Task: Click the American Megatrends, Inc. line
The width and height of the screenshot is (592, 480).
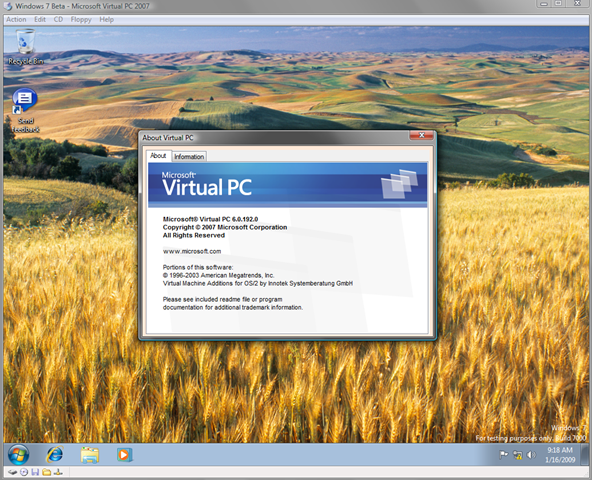Action: click(x=219, y=275)
